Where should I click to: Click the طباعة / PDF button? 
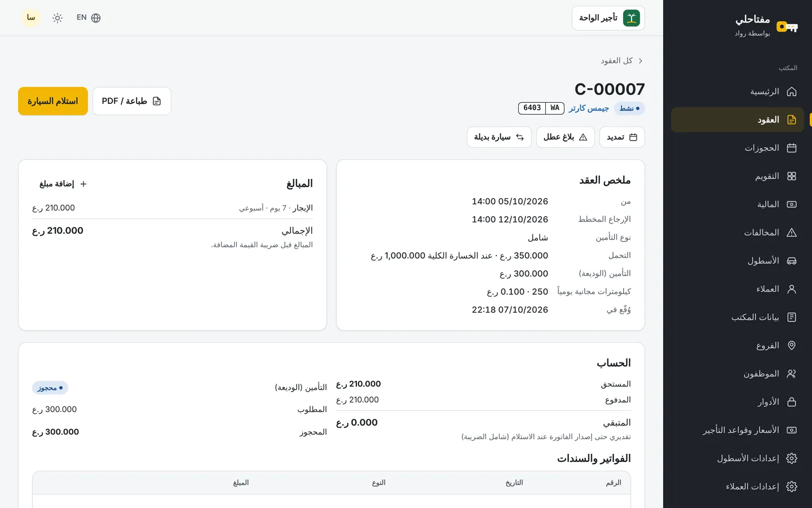coord(132,101)
